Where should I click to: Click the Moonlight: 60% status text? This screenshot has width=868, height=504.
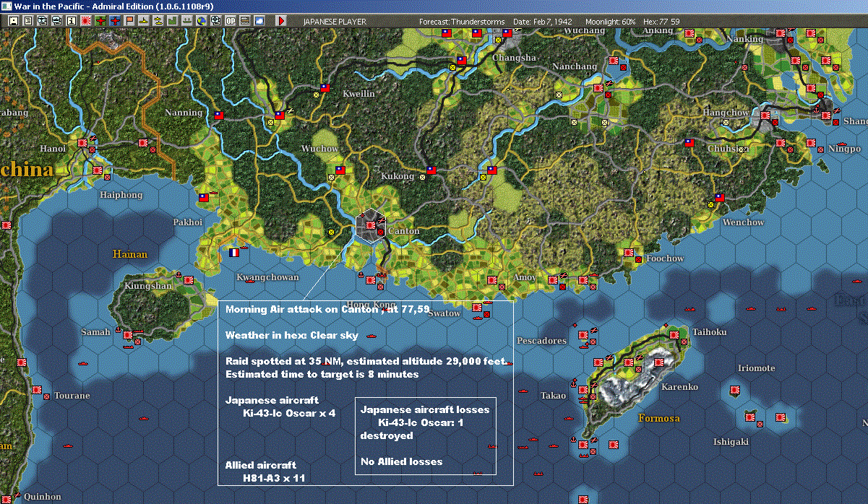pos(611,22)
